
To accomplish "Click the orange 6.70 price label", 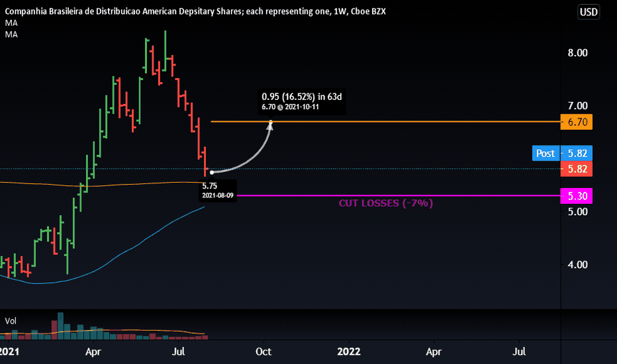I will pos(577,122).
